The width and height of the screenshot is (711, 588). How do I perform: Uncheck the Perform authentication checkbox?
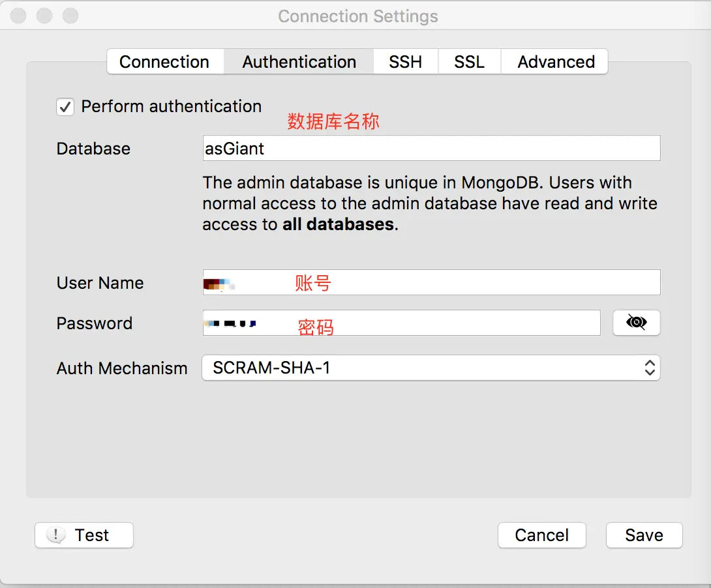click(65, 107)
